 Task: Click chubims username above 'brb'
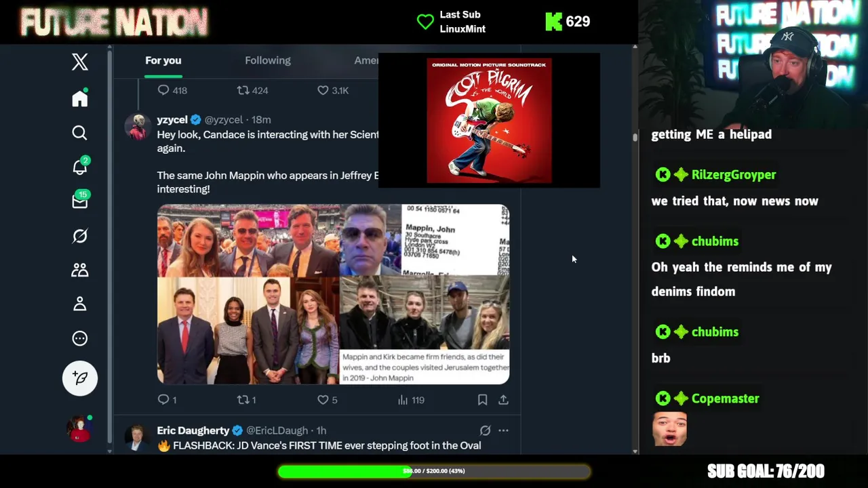[715, 332]
